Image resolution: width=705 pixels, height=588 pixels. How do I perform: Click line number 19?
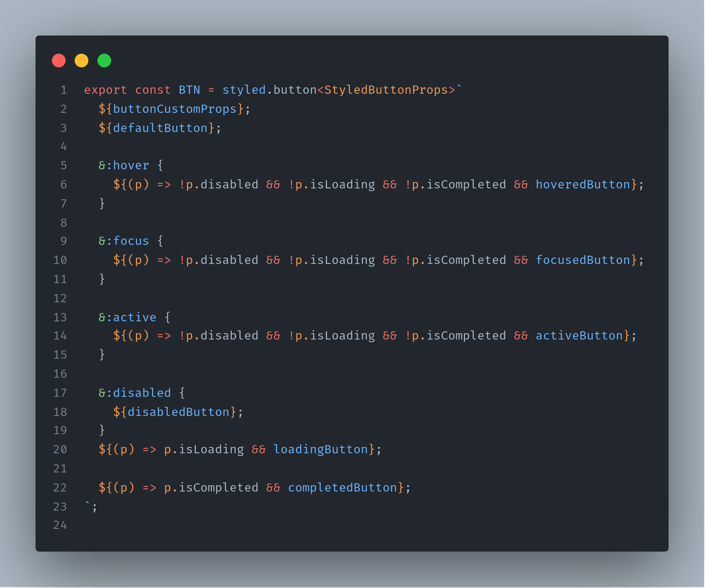coord(60,431)
